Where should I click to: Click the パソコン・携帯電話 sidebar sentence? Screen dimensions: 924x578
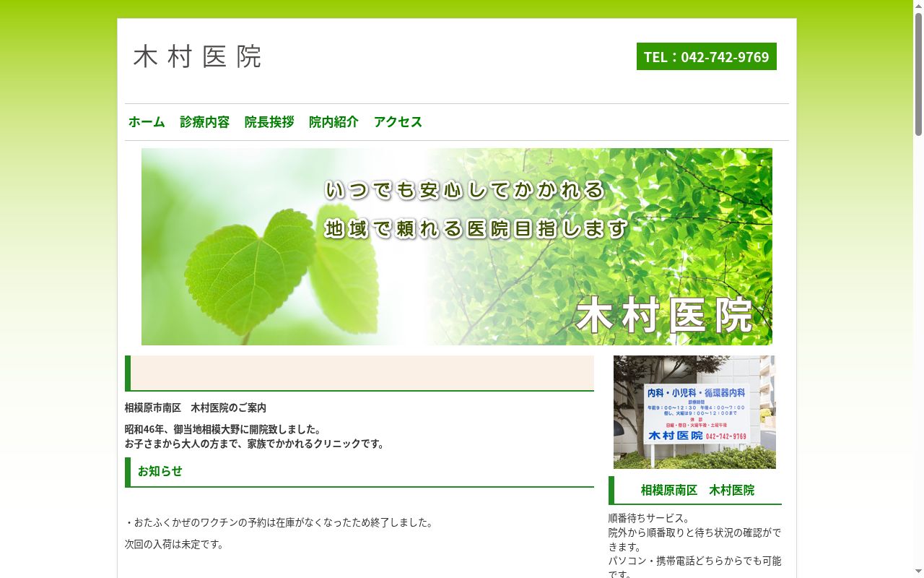[694, 567]
